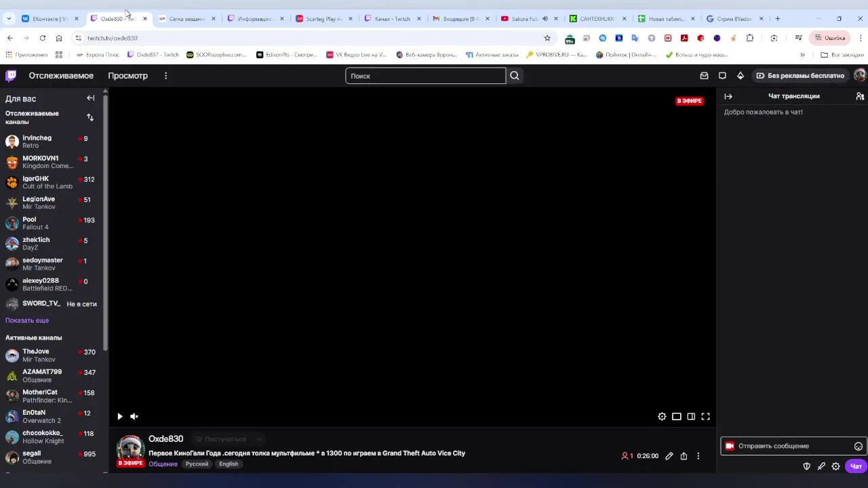This screenshot has height=488, width=868.
Task: Open the sedoymaster channel
Action: coord(51,264)
